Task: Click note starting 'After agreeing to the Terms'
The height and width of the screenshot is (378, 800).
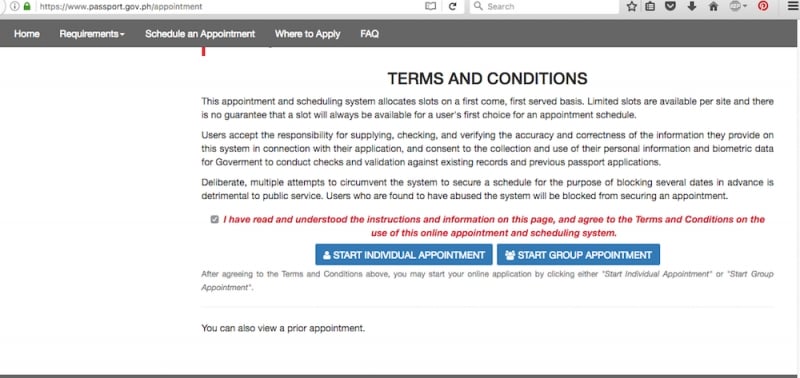Action: coord(487,281)
